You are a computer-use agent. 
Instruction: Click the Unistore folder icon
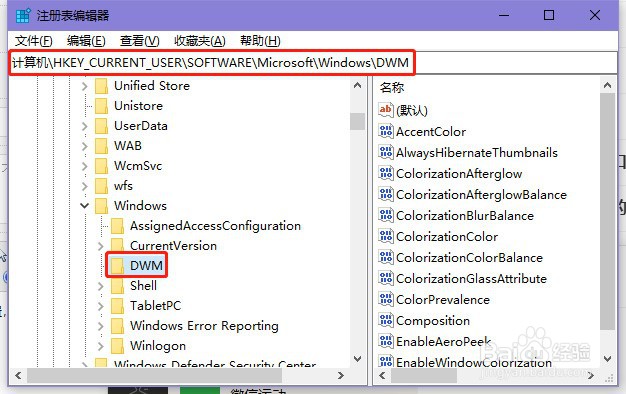[101, 106]
